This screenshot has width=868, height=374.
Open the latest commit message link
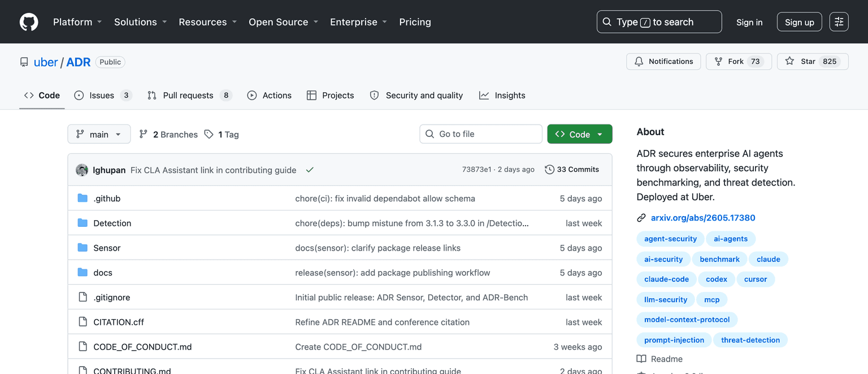[213, 170]
